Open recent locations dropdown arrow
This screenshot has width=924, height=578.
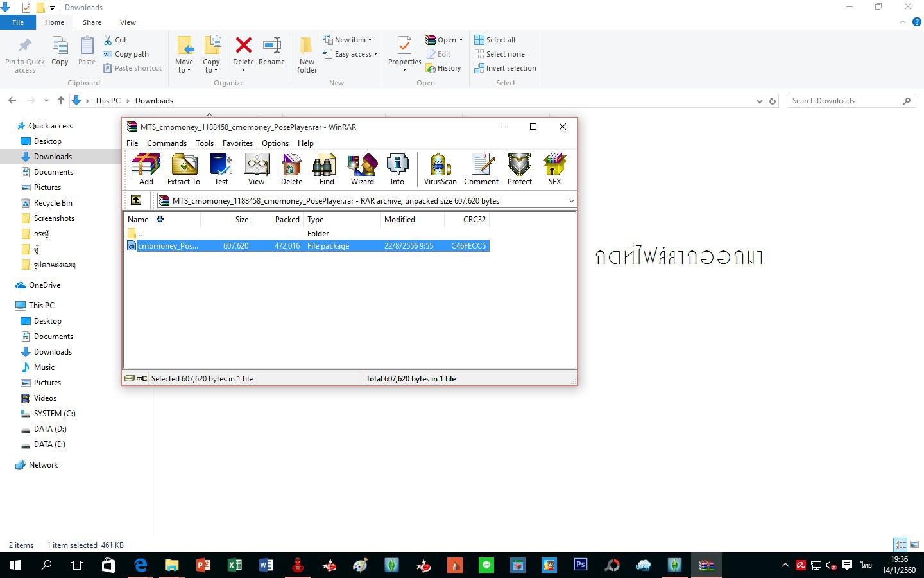point(46,101)
